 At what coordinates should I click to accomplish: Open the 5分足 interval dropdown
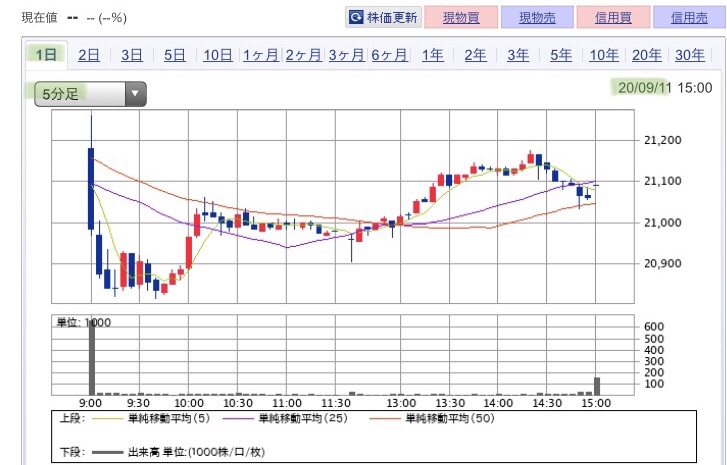pos(90,94)
